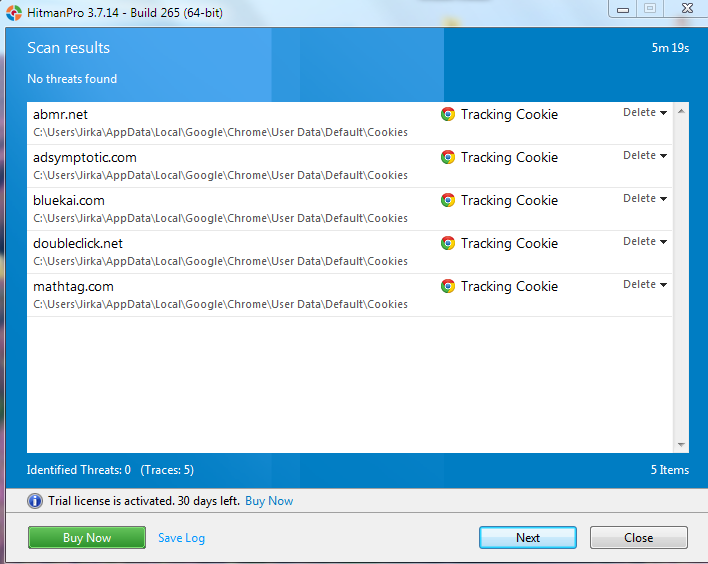Click the Scan results heading

(x=69, y=48)
